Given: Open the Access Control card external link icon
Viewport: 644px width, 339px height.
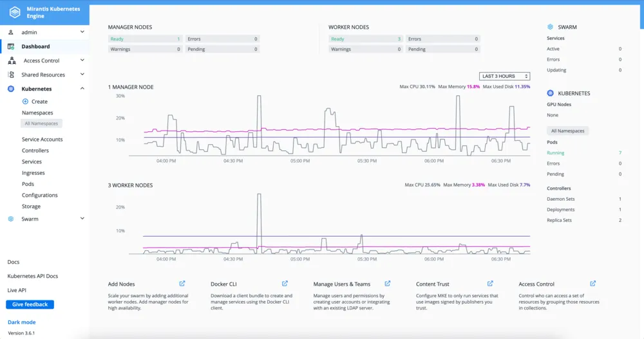Looking at the screenshot, I should pyautogui.click(x=592, y=284).
